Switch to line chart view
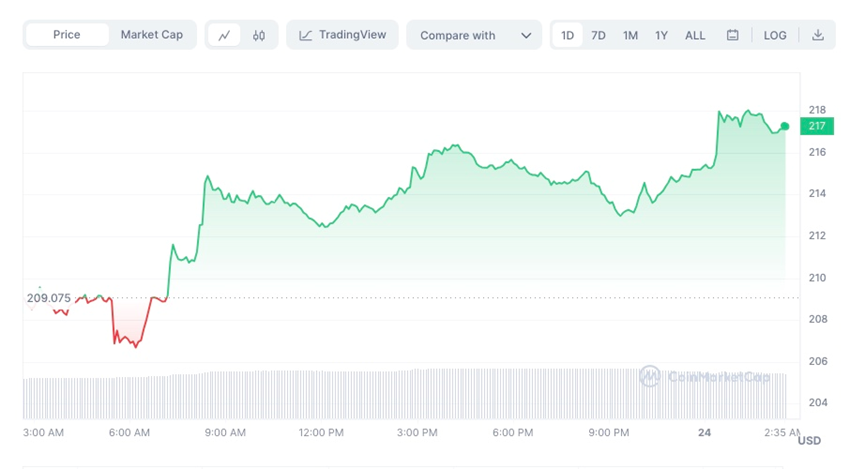865x469 pixels. [224, 35]
